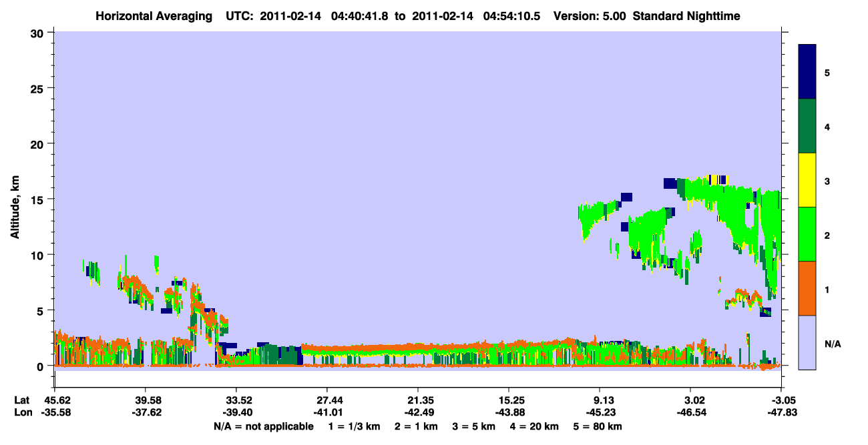Click legend text '2 = 1 km'
The height and width of the screenshot is (445, 868).
415,426
